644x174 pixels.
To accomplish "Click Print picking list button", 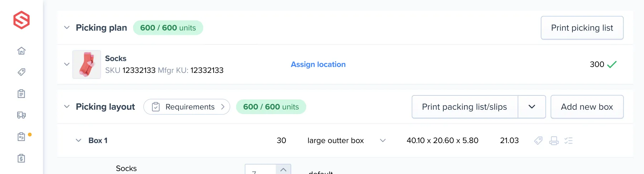I will [582, 28].
